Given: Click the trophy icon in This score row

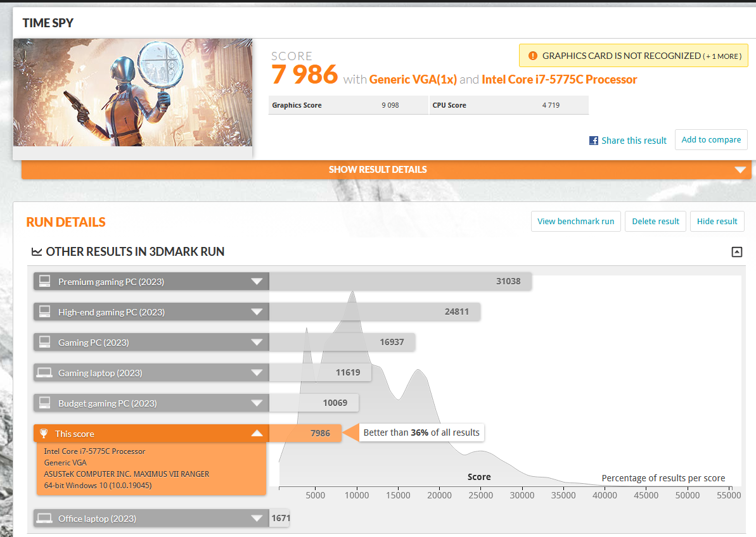Looking at the screenshot, I should pyautogui.click(x=44, y=433).
